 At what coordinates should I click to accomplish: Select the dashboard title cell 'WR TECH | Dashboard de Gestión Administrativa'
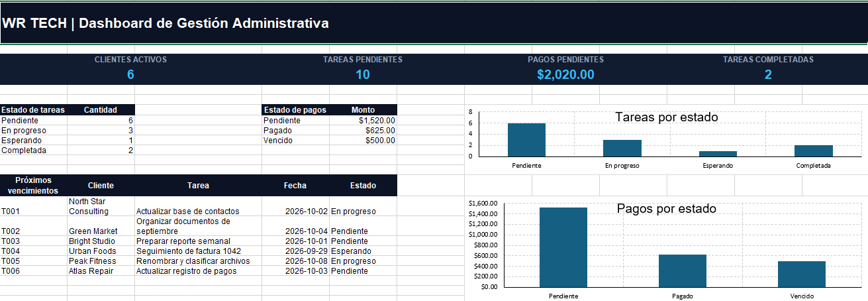coord(434,23)
